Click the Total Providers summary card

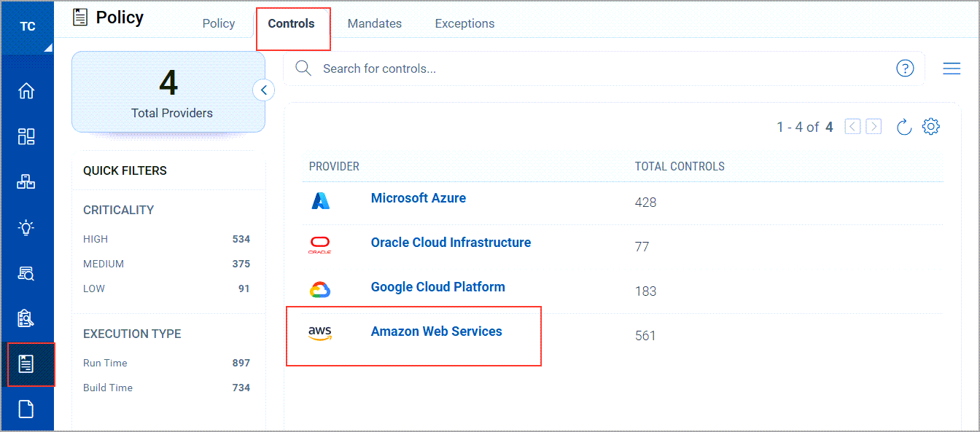click(x=168, y=92)
